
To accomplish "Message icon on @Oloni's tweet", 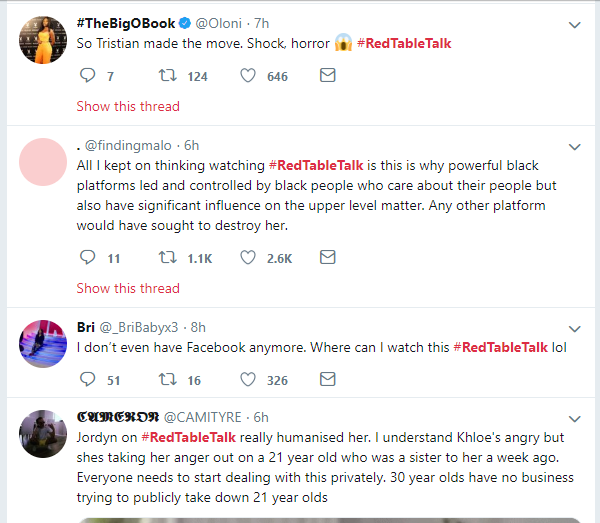I will pos(327,76).
